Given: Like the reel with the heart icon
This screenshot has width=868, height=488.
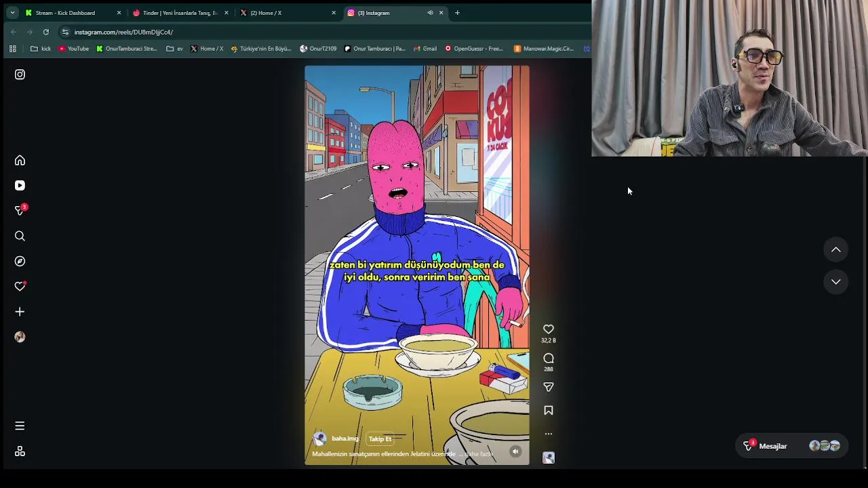Looking at the screenshot, I should [549, 329].
